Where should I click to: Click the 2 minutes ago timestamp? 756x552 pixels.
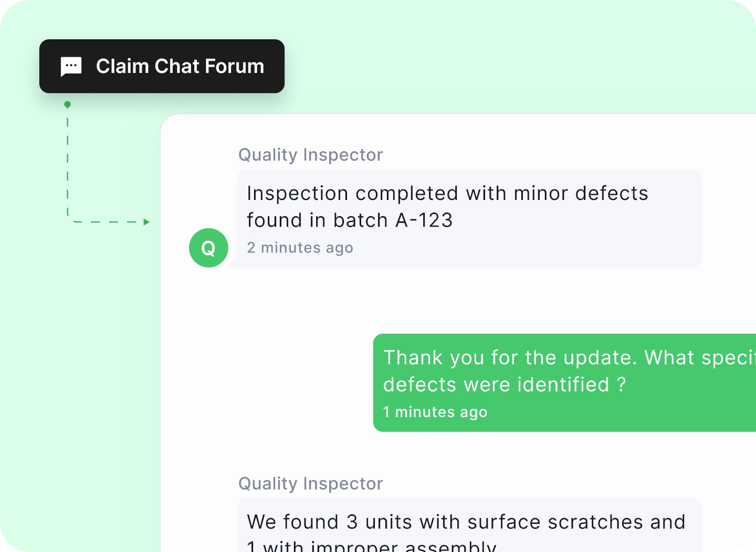300,248
